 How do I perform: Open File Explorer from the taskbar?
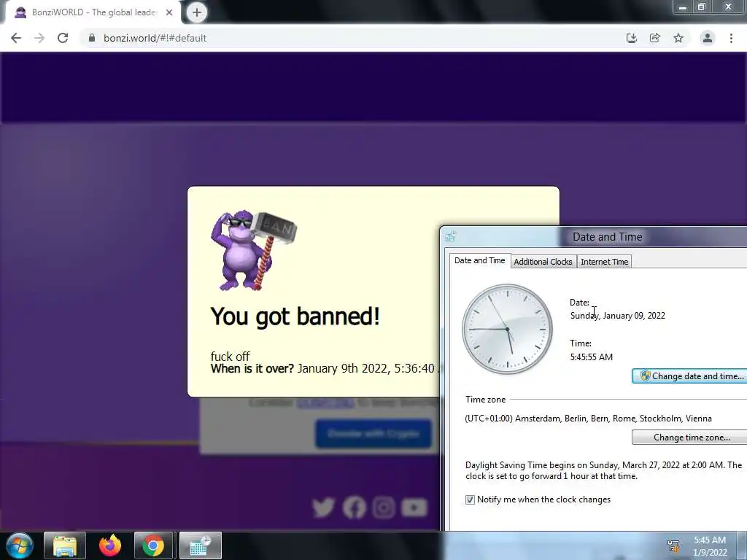coord(65,545)
